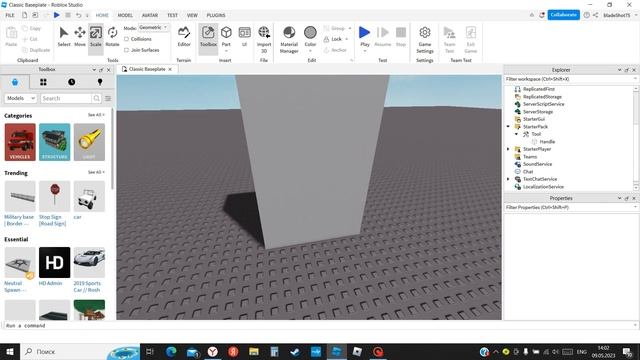
Task: Click the Filter Properties field
Action: point(570,207)
